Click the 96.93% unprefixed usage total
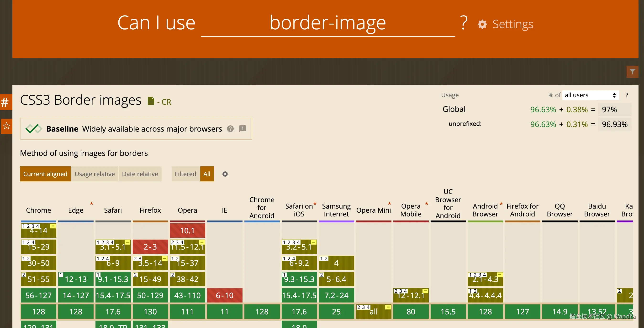The image size is (644, 328). tap(615, 124)
